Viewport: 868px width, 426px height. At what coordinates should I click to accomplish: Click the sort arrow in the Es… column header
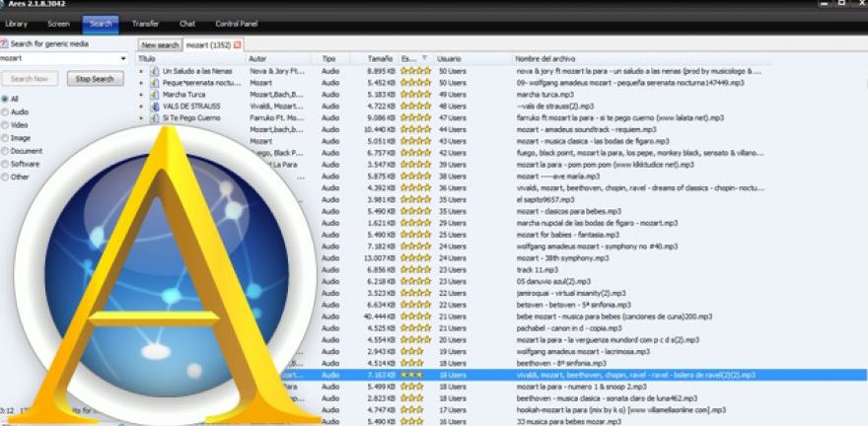(424, 58)
